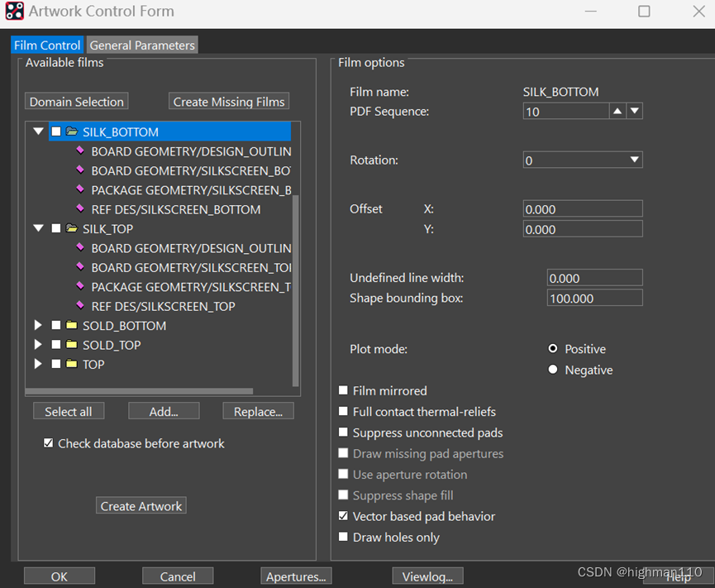Click the horizontal scrollbar under the film list
Viewport: 715px width, 588px height.
(x=139, y=391)
